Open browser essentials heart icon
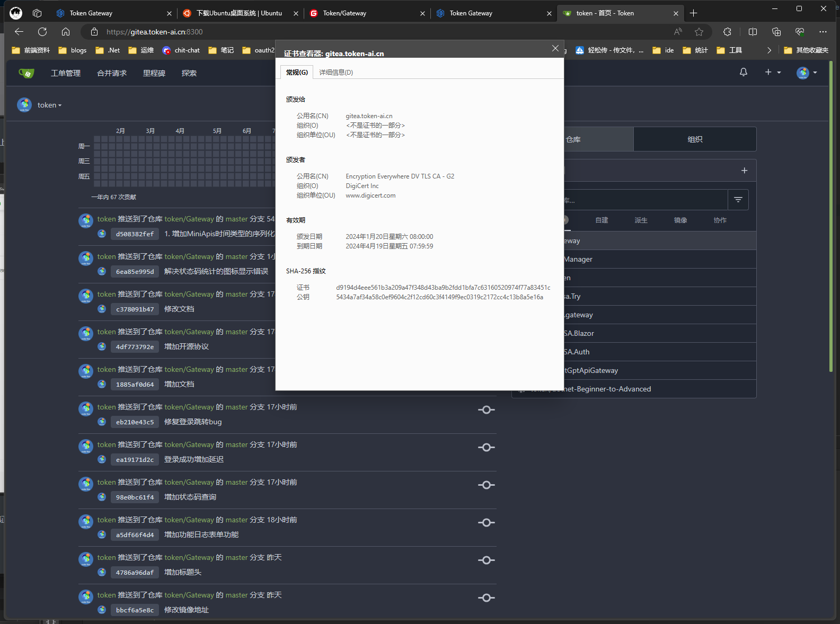The height and width of the screenshot is (624, 840). pyautogui.click(x=800, y=32)
